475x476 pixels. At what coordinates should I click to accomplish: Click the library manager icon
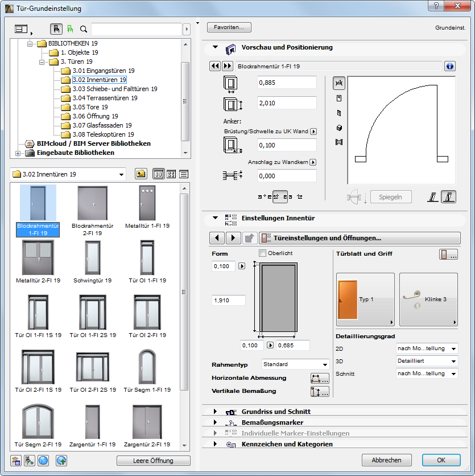pyautogui.click(x=16, y=461)
